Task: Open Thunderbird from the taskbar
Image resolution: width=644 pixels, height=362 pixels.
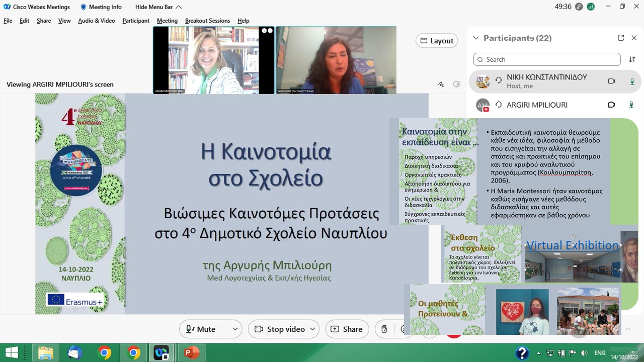Action: coord(75,352)
